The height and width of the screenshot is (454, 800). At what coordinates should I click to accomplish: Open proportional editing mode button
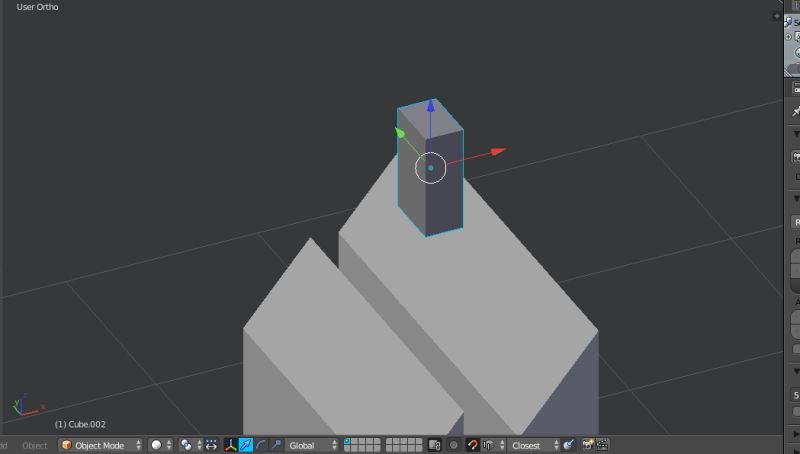pyautogui.click(x=454, y=445)
